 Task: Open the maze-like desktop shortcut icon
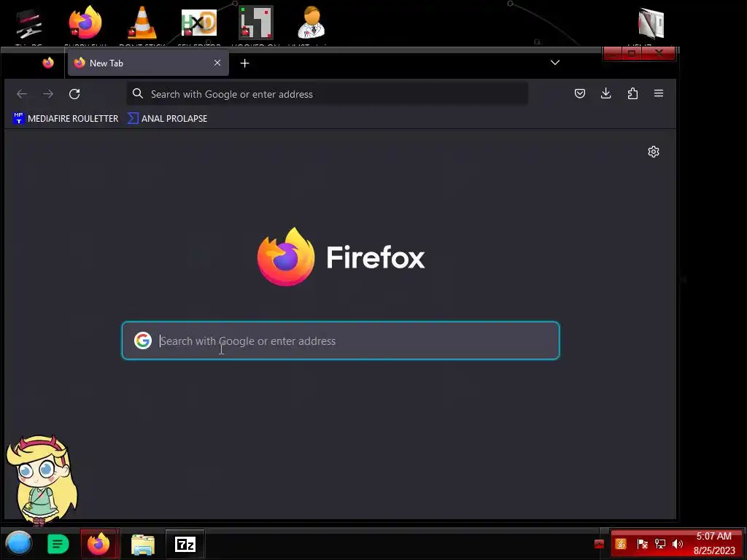[x=256, y=23]
